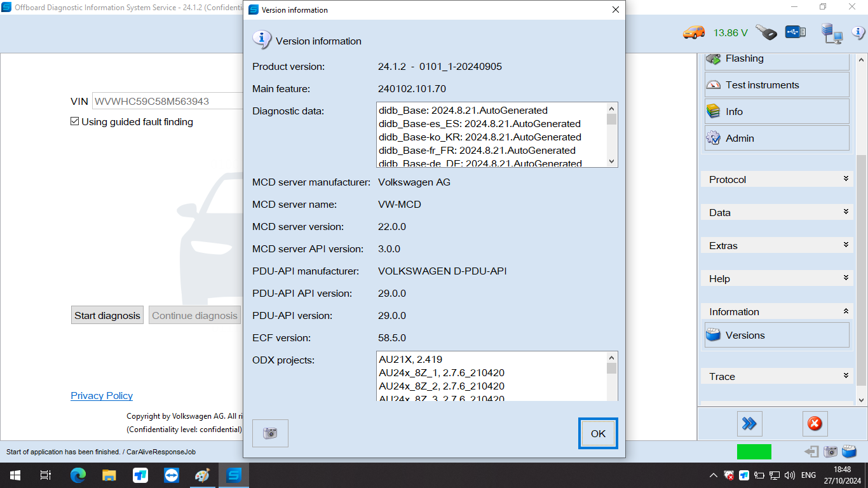This screenshot has height=488, width=868.
Task: Open the info icon at top right
Action: pos(858,32)
